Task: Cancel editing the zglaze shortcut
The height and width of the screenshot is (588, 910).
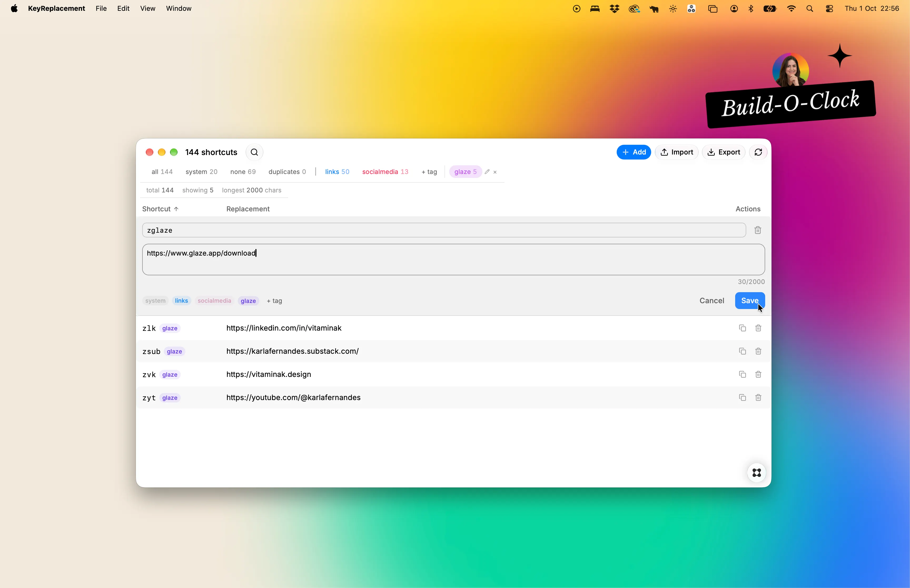Action: [711, 301]
